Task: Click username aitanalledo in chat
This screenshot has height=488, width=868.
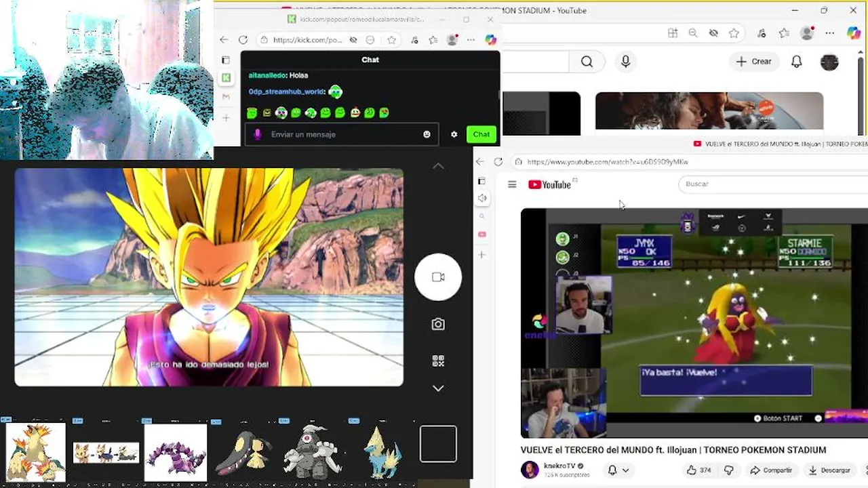Action: (x=267, y=75)
